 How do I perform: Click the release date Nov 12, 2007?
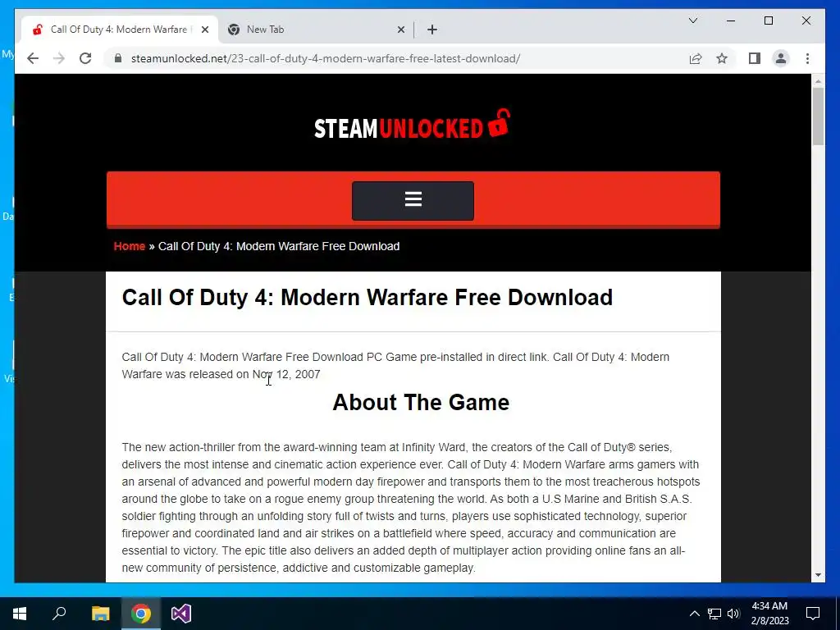pos(286,374)
